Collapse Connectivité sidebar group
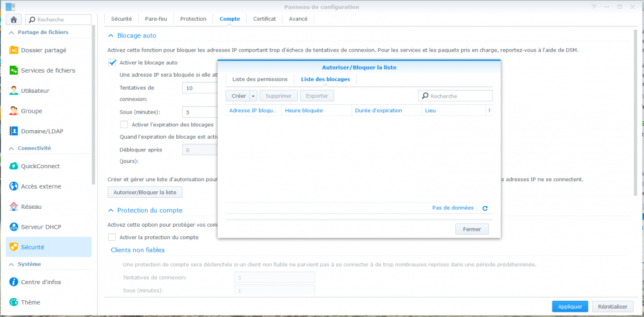The height and width of the screenshot is (317, 644). pos(11,148)
